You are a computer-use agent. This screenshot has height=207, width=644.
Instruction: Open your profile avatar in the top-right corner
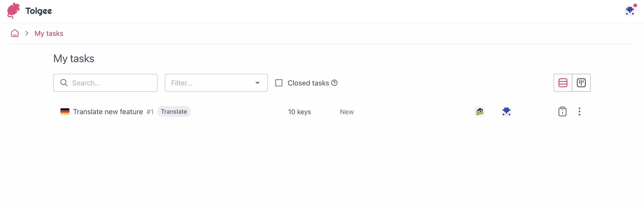pos(630,10)
